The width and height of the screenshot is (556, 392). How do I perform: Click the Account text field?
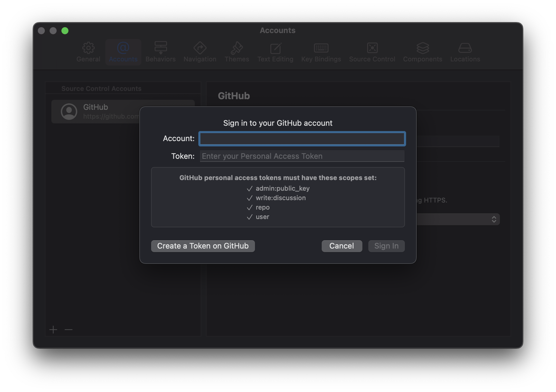point(302,139)
